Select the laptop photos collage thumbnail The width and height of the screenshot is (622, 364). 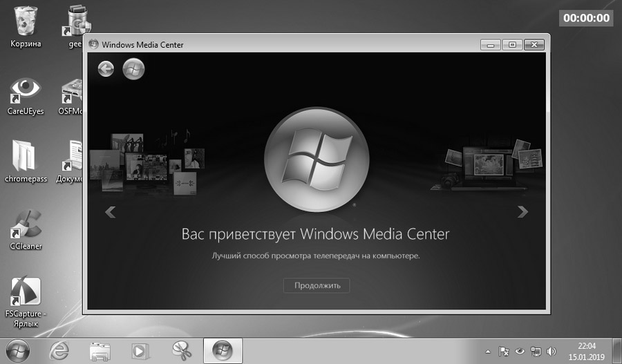pos(487,164)
